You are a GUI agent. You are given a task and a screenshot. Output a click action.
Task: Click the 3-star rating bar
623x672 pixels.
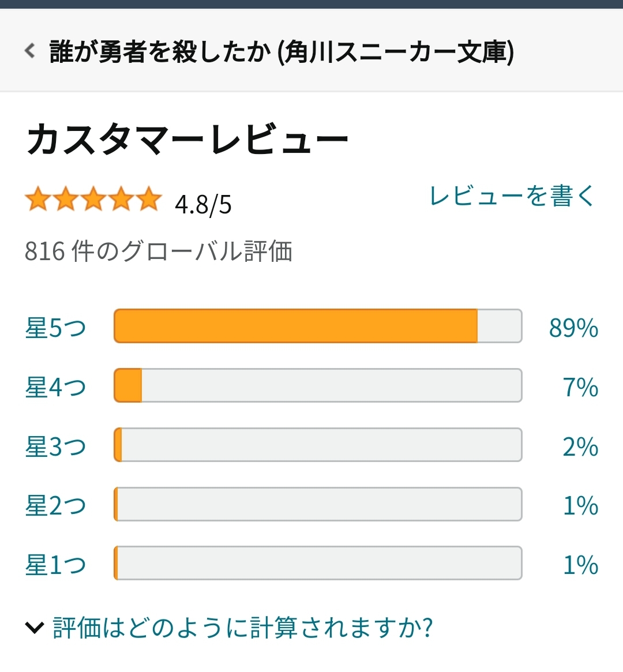point(318,444)
